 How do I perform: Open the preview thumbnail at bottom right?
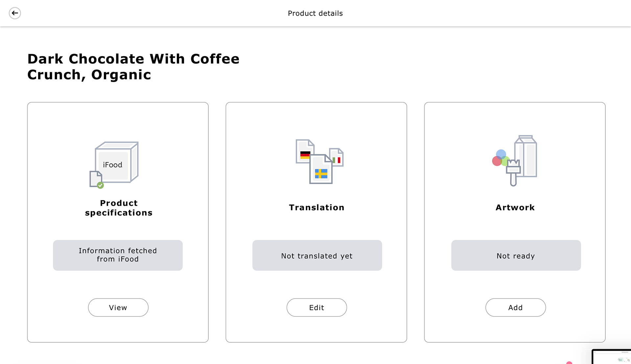click(x=611, y=356)
